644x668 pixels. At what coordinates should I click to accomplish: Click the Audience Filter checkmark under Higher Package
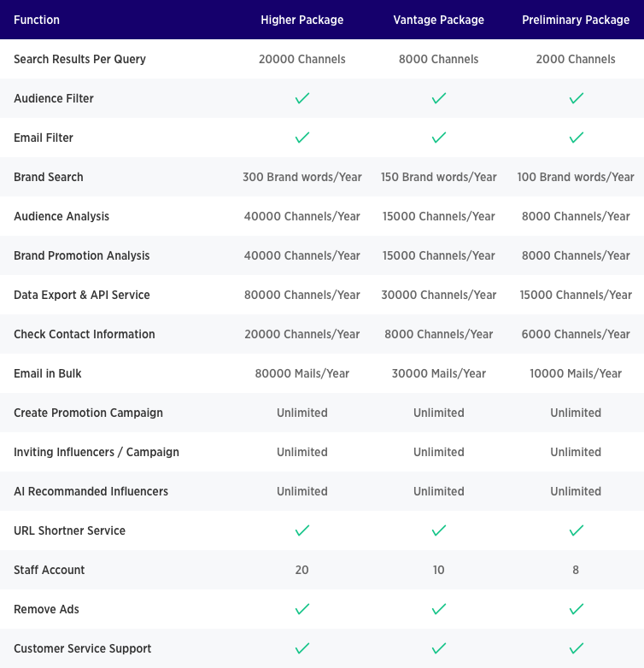302,98
